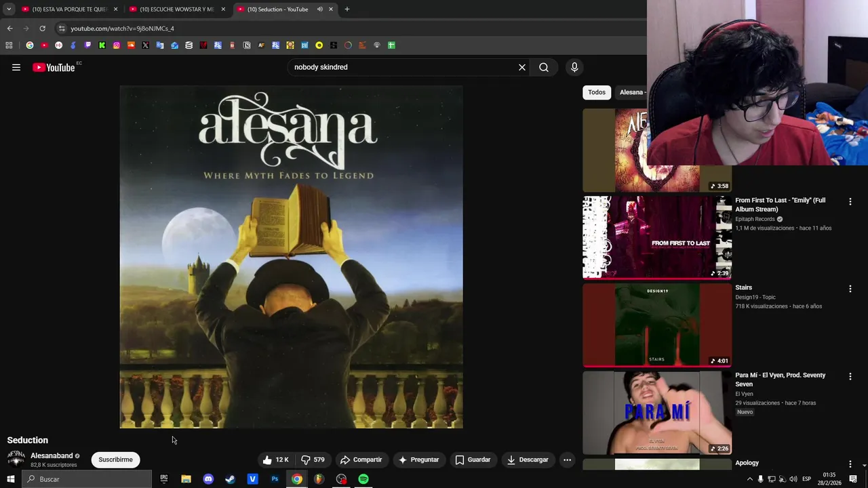Select the Alesana filter chip

point(631,92)
